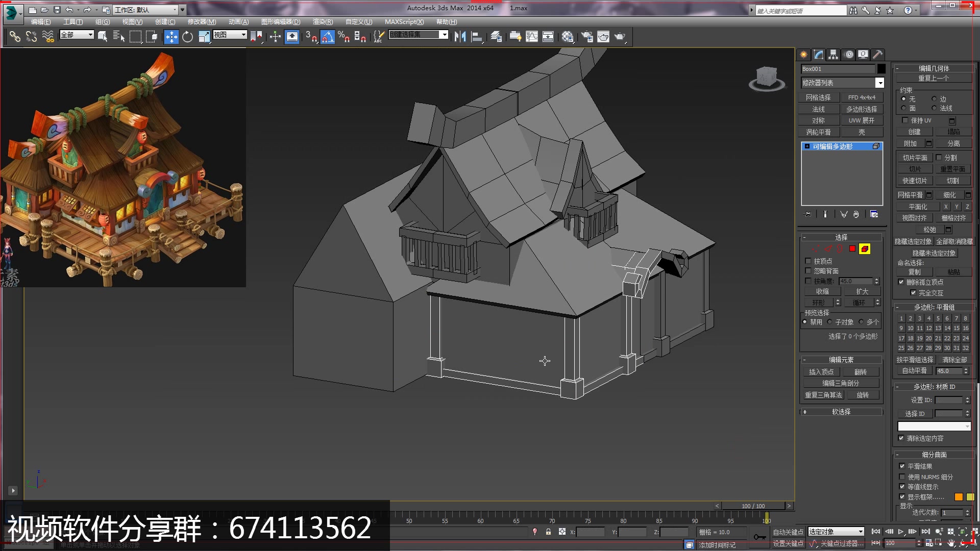Open the 渲染(R) menu
Viewport: 980px width, 551px height.
[323, 22]
